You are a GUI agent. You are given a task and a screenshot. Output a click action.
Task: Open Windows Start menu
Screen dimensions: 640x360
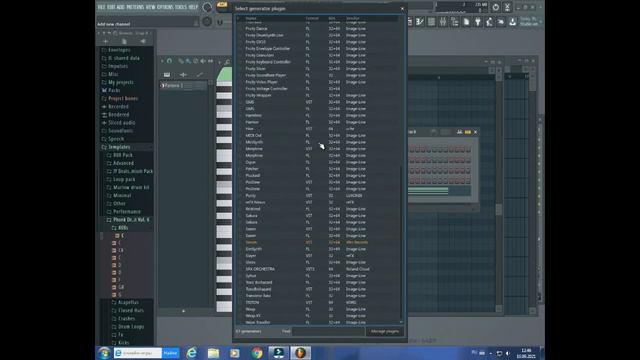tap(104, 353)
